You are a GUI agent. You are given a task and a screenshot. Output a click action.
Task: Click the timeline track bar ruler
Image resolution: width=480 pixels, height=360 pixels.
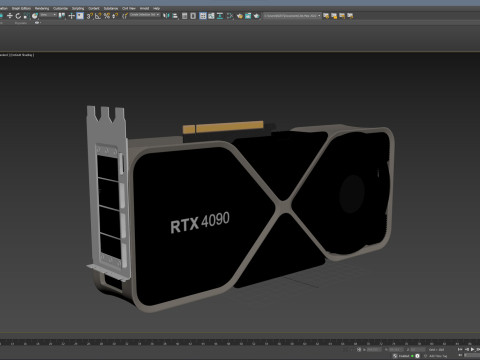point(240,343)
